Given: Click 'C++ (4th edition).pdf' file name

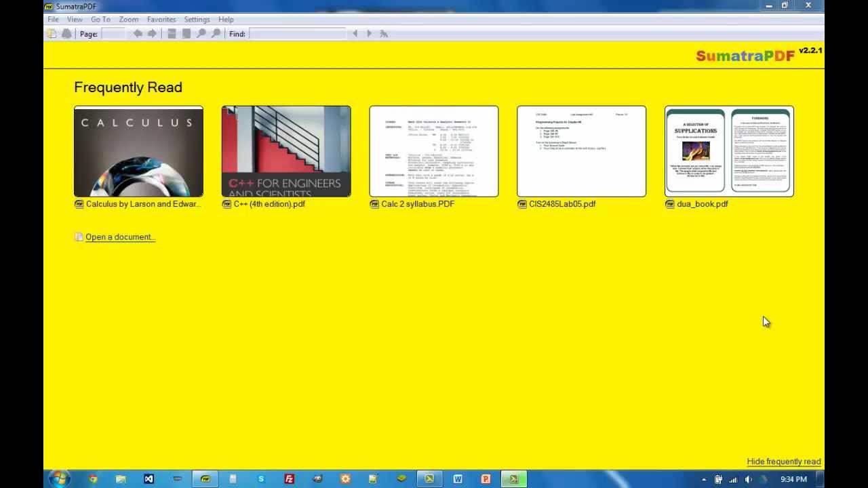Looking at the screenshot, I should click(x=269, y=204).
